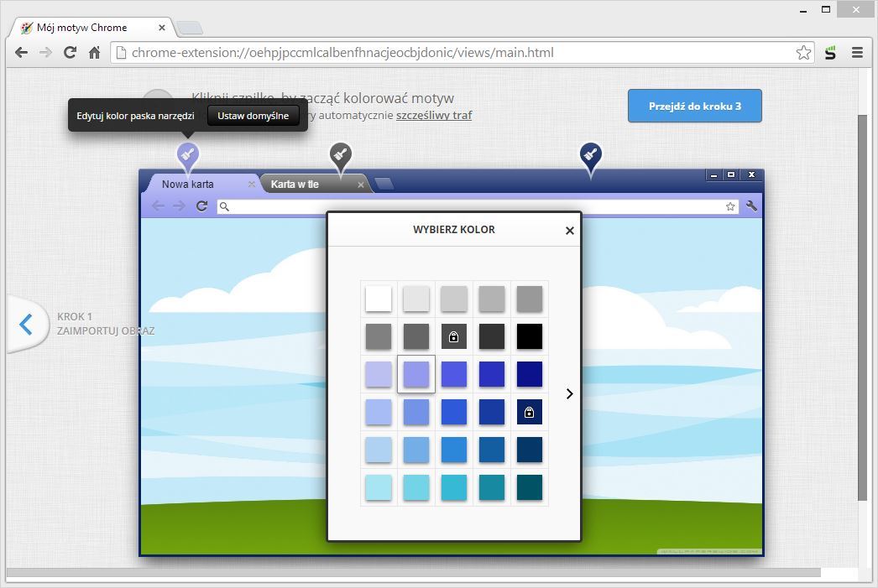The width and height of the screenshot is (878, 588).
Task: Go back with the browser back arrow
Action: (21, 53)
